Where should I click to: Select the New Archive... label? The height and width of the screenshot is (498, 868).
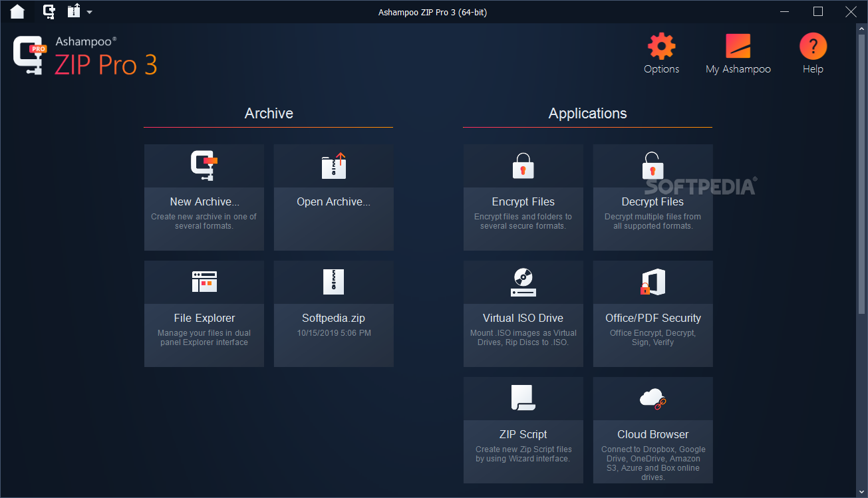coord(204,201)
